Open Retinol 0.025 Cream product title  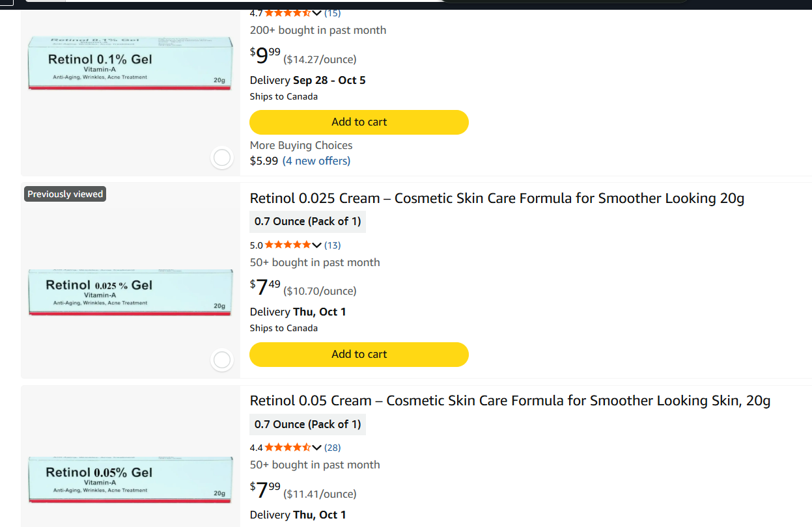click(x=497, y=198)
